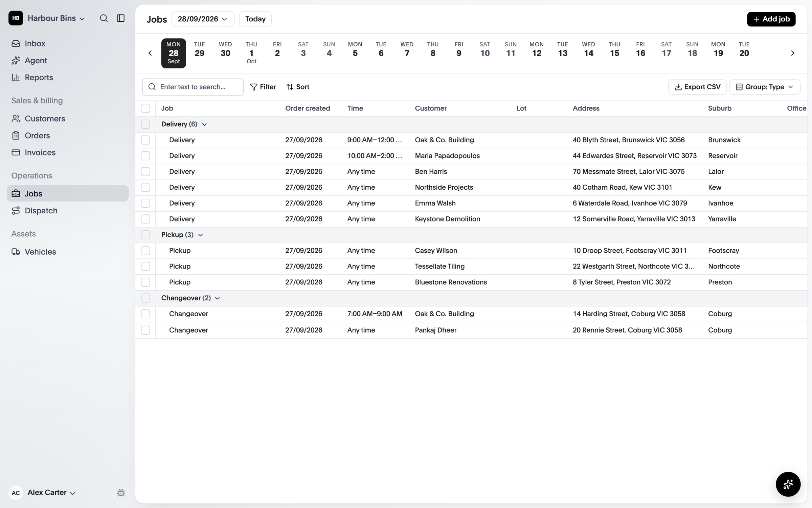The height and width of the screenshot is (508, 812).
Task: Open the 28/09/2026 date picker dropdown
Action: pyautogui.click(x=203, y=19)
